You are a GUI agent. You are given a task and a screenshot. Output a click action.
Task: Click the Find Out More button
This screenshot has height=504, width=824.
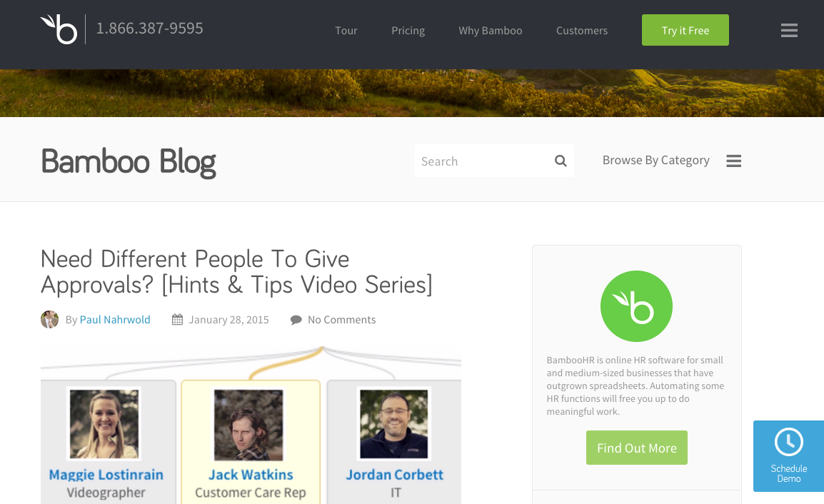tap(636, 448)
